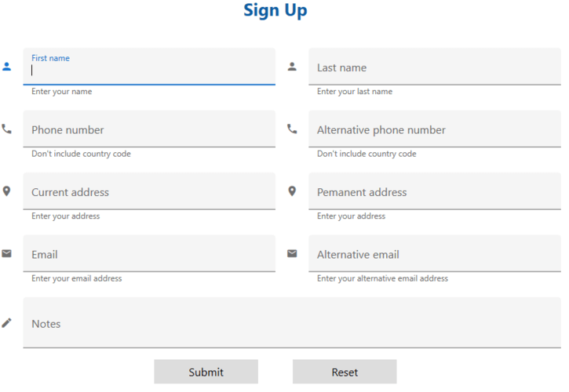Click the envelope icon beside Email field

point(6,253)
